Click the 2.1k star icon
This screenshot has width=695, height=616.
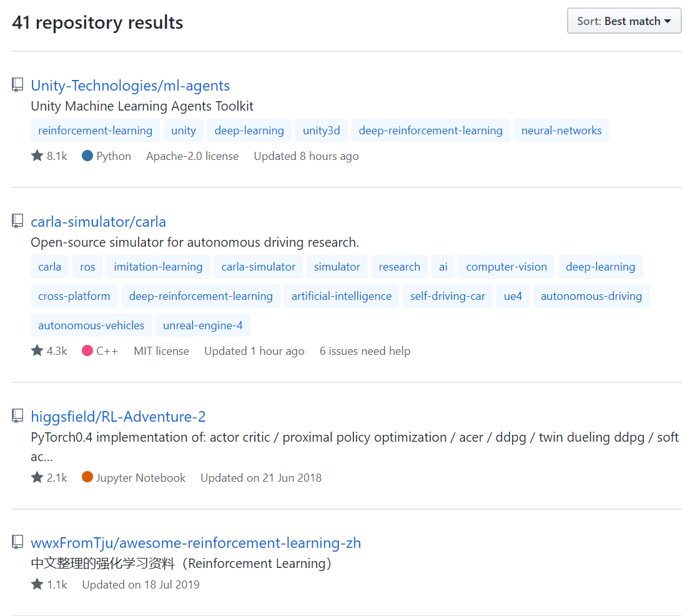pos(37,477)
